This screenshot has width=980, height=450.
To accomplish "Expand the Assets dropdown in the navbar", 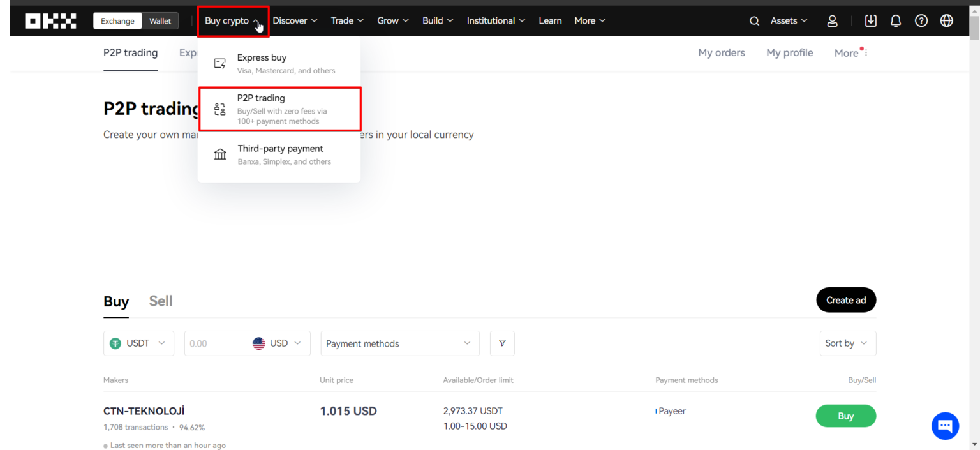I will click(x=789, y=20).
